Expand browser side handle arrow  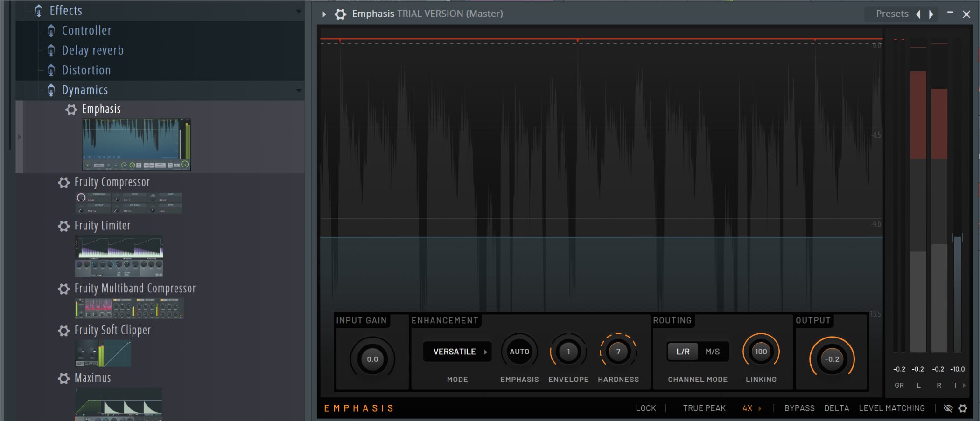(x=19, y=137)
